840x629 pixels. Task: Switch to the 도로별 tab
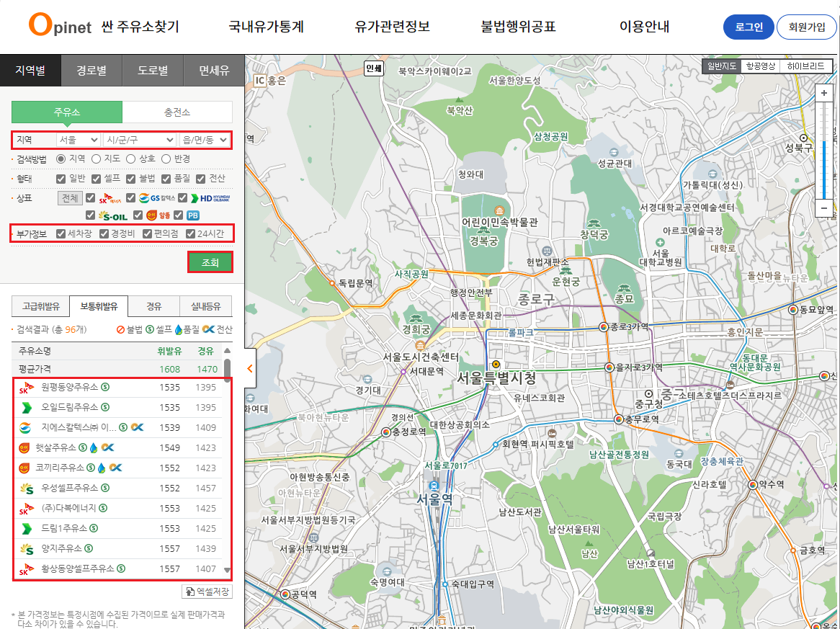pyautogui.click(x=153, y=70)
